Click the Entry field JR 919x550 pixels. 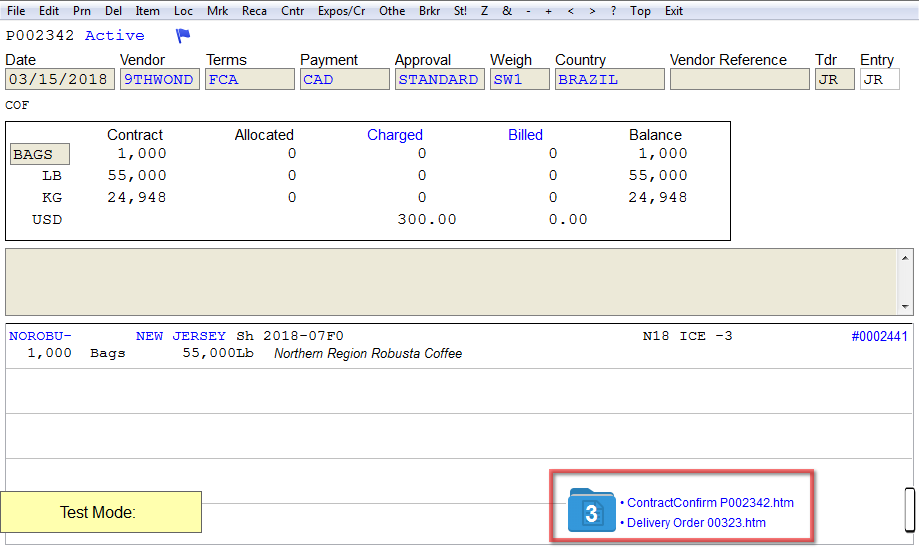coord(880,79)
